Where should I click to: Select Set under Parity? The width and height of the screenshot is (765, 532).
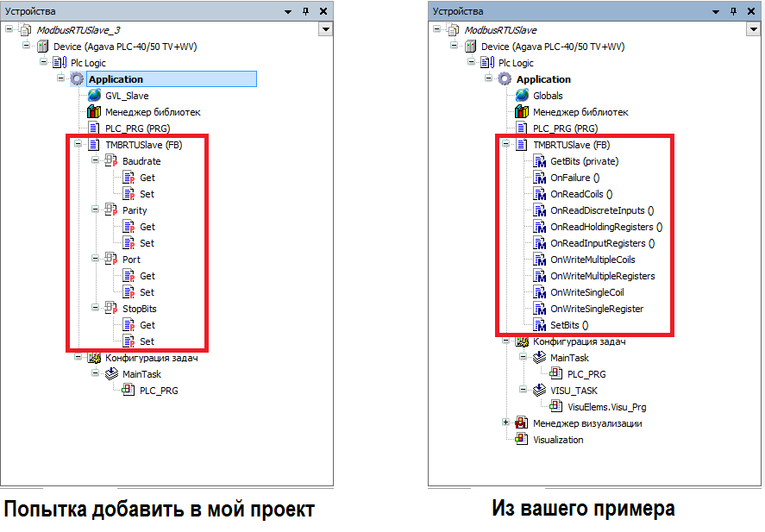coord(147,243)
